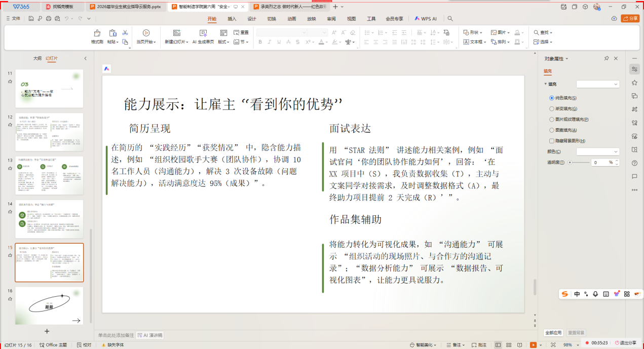The image size is (644, 349).
Task: Expand the 版式 layout dropdown
Action: coord(223,42)
